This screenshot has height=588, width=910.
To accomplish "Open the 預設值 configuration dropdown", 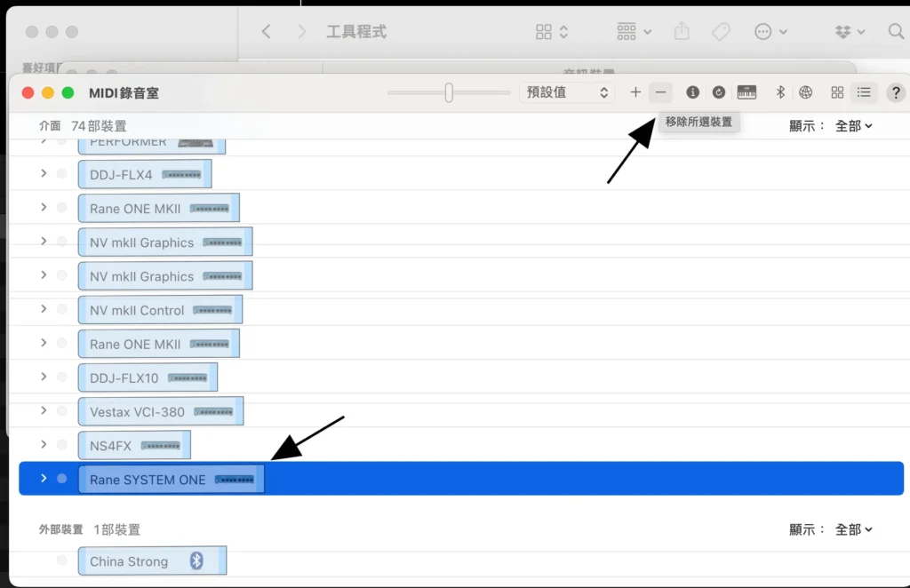I will click(x=567, y=92).
